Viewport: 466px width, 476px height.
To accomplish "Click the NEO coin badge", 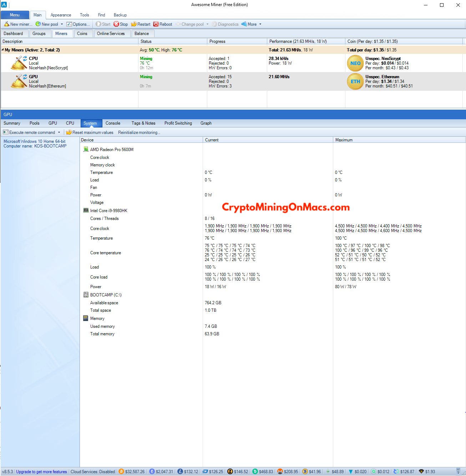I will tap(355, 63).
